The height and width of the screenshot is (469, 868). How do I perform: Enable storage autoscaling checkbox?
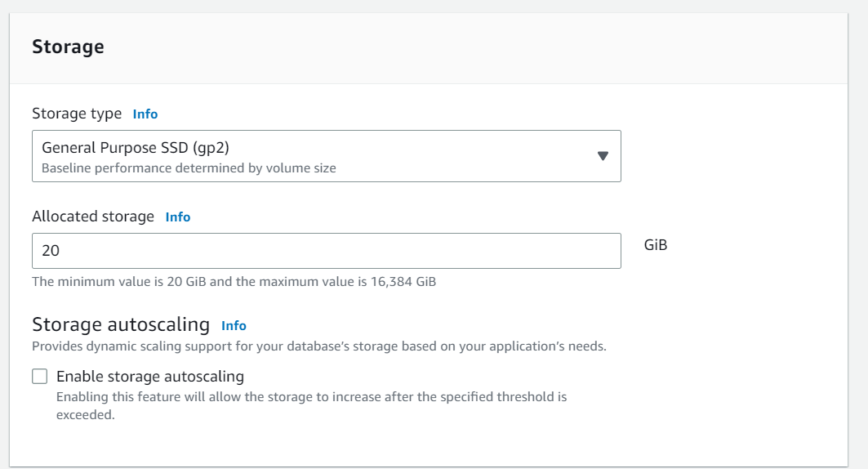(x=40, y=377)
